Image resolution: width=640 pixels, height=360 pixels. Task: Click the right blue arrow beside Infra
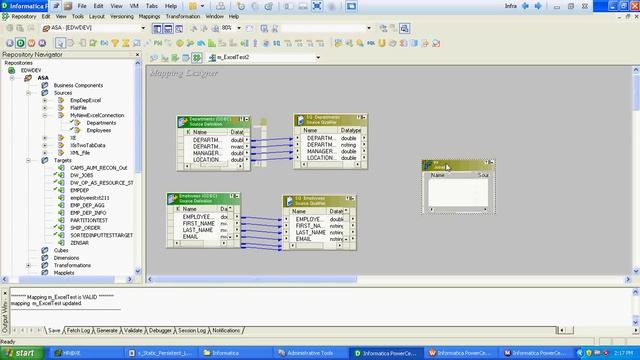click(x=538, y=6)
